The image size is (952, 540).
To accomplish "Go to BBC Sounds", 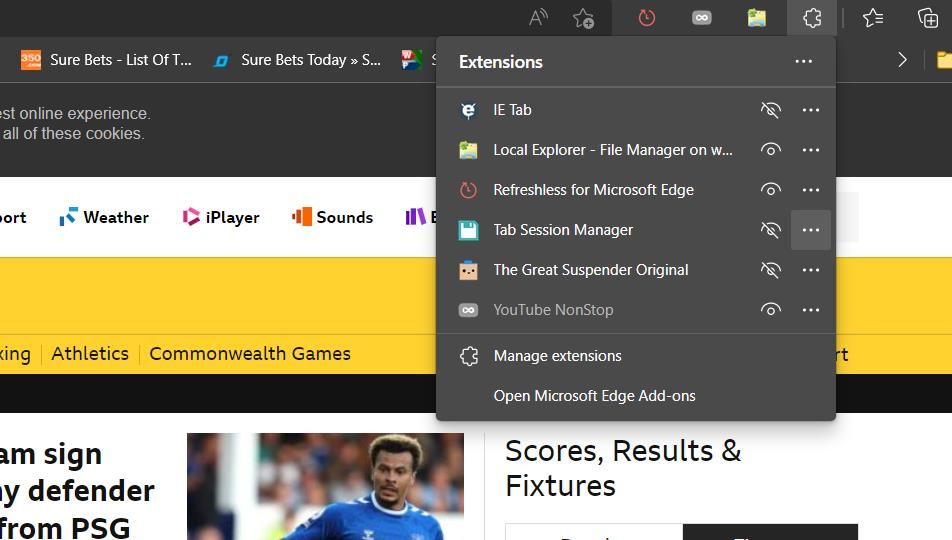I will tap(332, 217).
